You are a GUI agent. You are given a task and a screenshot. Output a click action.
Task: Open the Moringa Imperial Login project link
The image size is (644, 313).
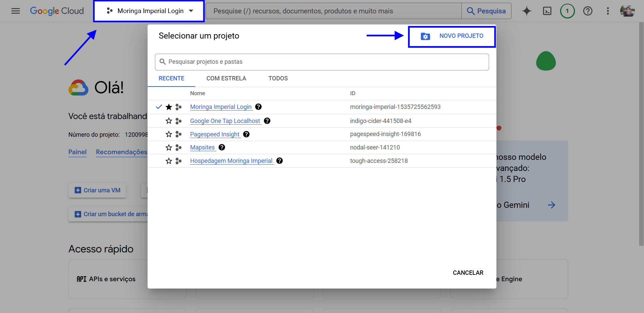(221, 107)
